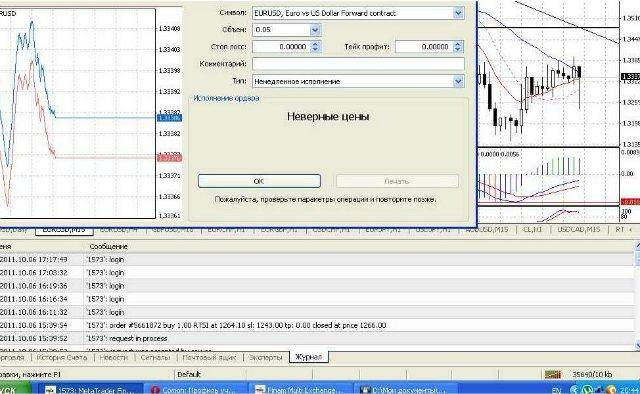Switch to the CL,H1 chart tab
The image size is (640, 394).
tap(532, 229)
